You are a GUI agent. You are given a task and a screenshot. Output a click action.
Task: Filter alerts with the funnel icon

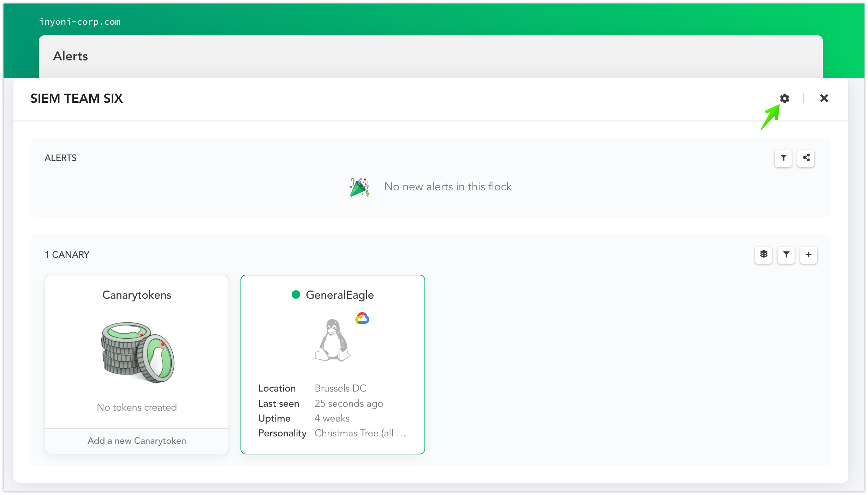[x=783, y=158]
